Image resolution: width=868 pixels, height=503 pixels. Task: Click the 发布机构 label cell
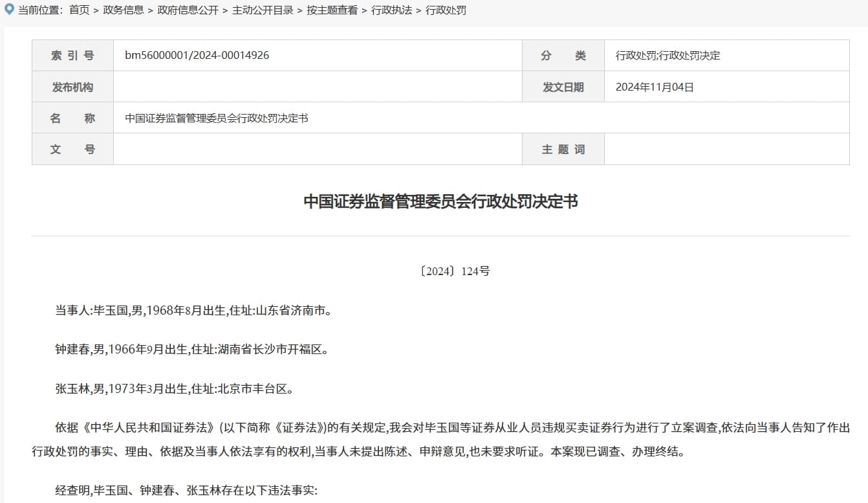coord(72,87)
